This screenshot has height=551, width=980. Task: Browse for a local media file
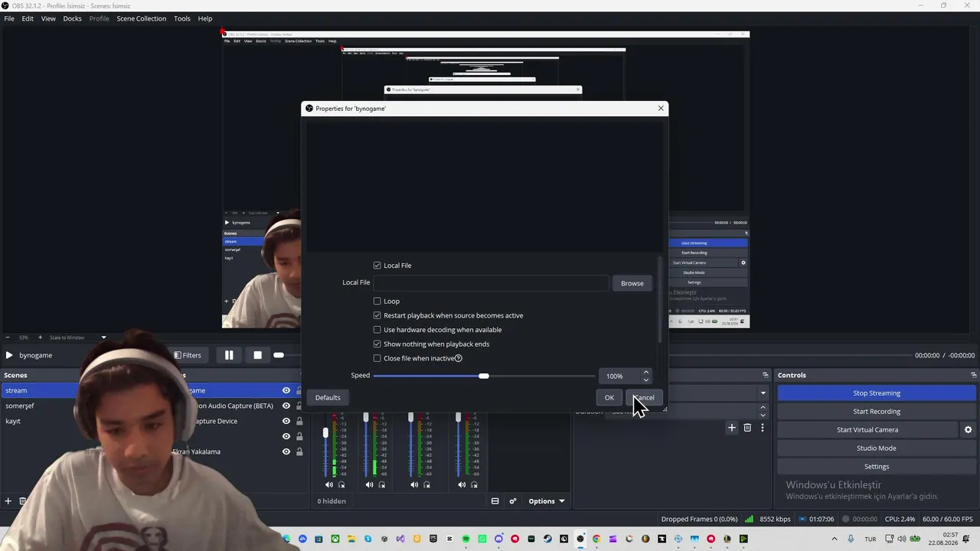(x=632, y=283)
